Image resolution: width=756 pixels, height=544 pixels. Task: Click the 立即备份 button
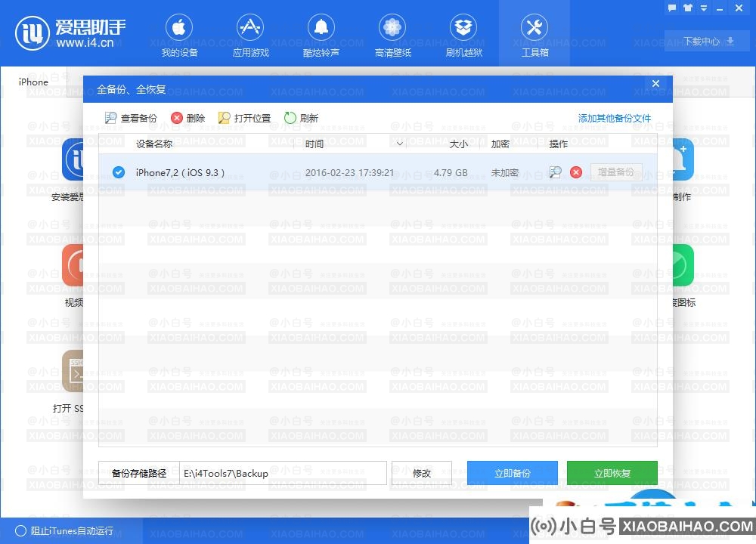[513, 473]
